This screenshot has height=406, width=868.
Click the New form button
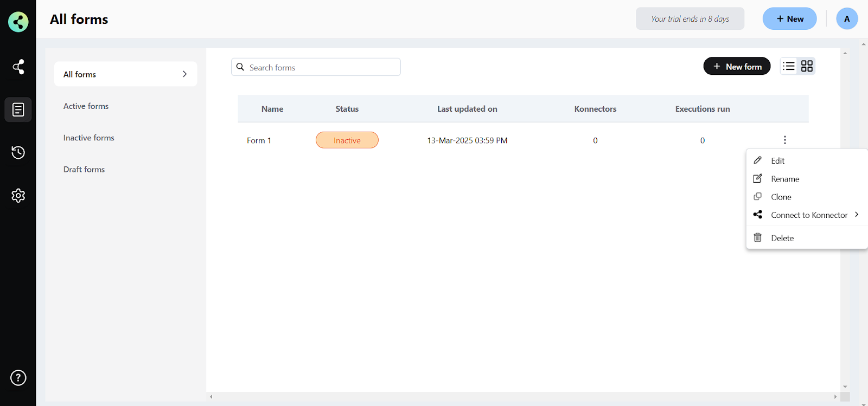pyautogui.click(x=737, y=66)
